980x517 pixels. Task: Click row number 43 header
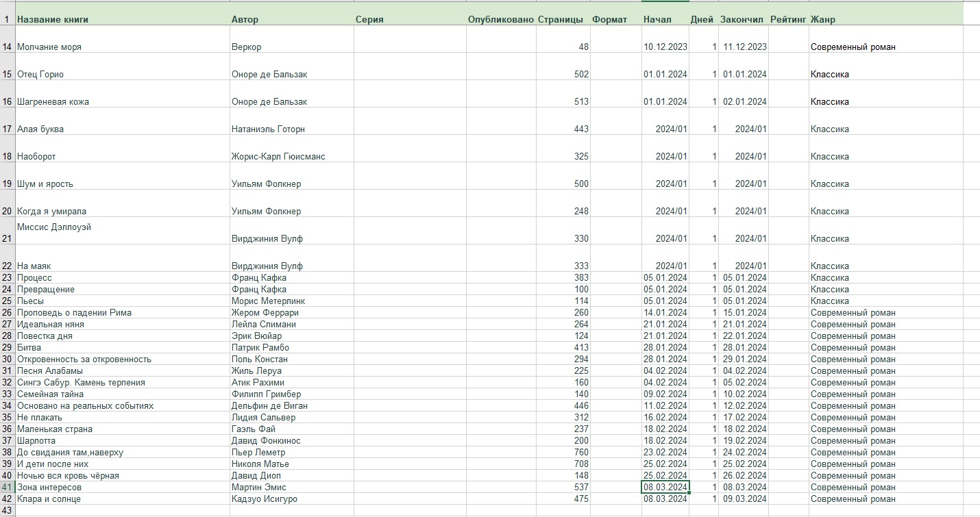7,511
